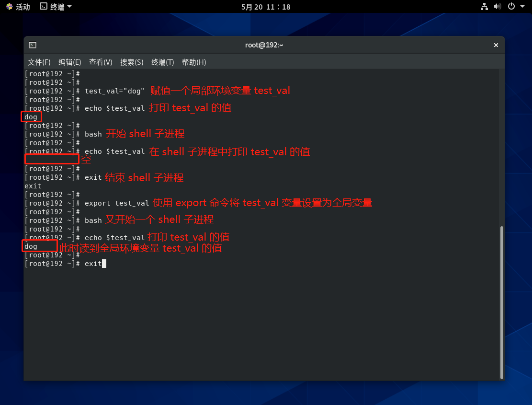Click the first dog output line
Screen dimensions: 532x405
(x=31, y=117)
